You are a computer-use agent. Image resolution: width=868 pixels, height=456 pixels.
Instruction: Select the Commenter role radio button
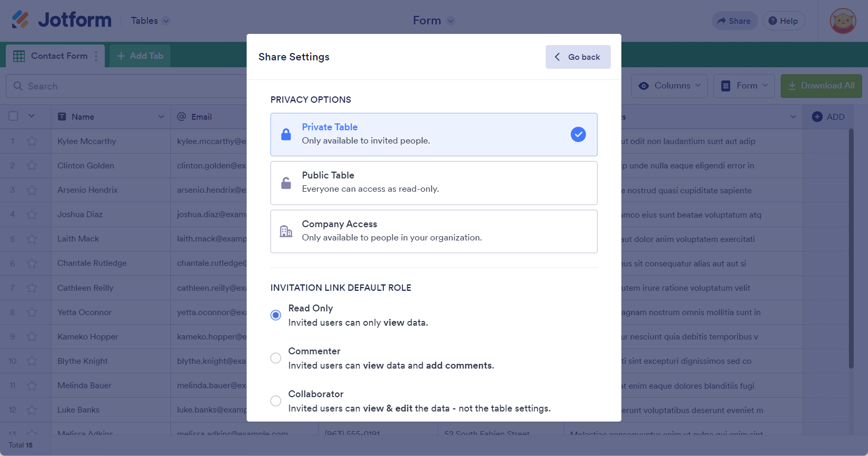pos(276,358)
